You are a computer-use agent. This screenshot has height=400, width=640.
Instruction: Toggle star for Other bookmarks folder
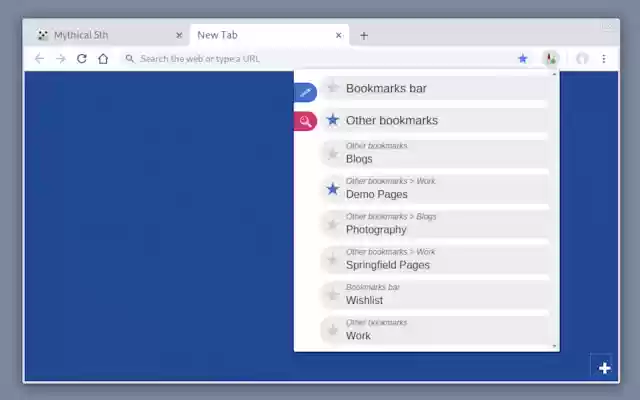(x=333, y=120)
